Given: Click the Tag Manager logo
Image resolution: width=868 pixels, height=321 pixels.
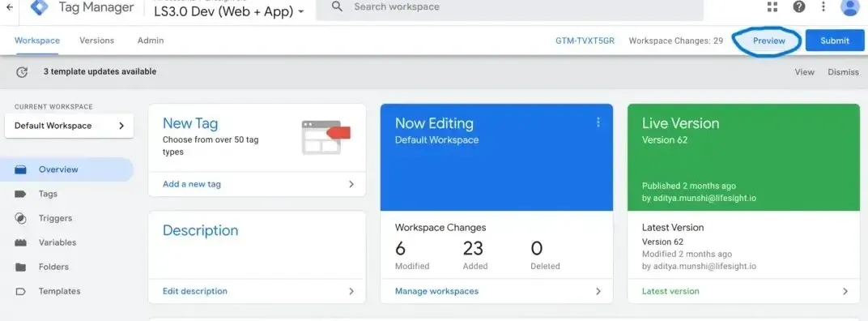Looking at the screenshot, I should (40, 7).
